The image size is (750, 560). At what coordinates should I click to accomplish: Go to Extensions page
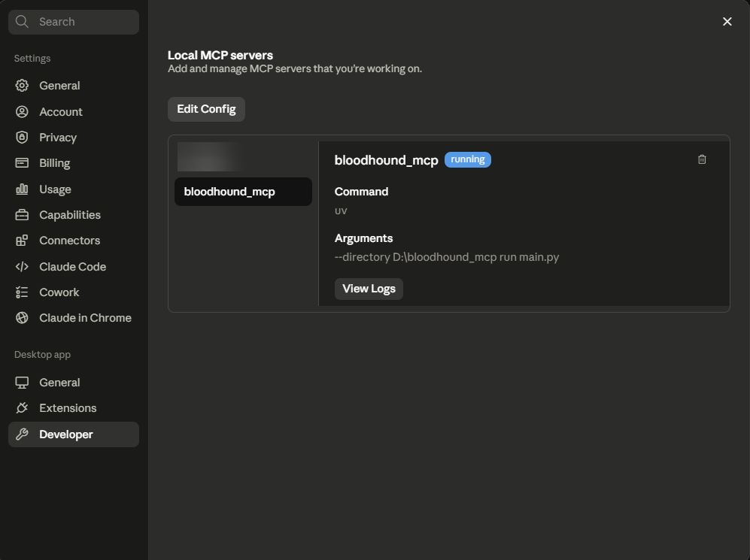[x=74, y=408]
